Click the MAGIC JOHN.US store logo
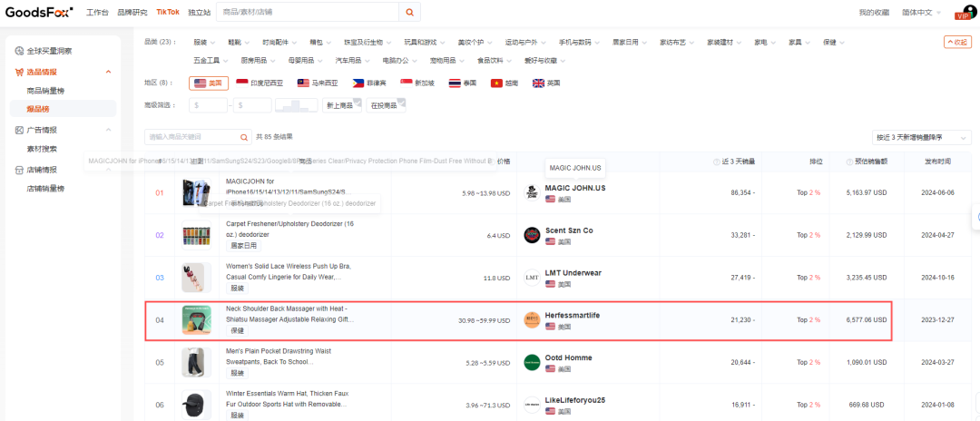Viewport: 980px width, 421px height. coord(532,192)
